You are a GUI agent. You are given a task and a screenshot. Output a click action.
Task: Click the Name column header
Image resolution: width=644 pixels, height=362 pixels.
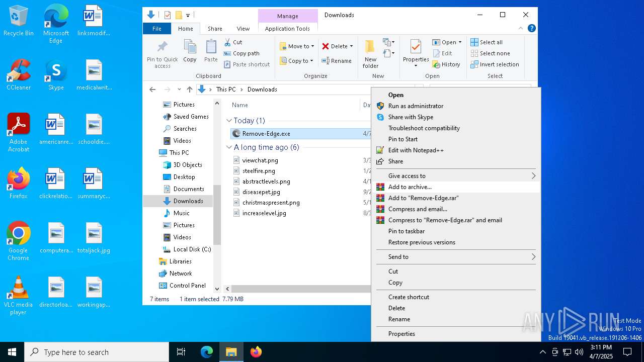point(240,105)
